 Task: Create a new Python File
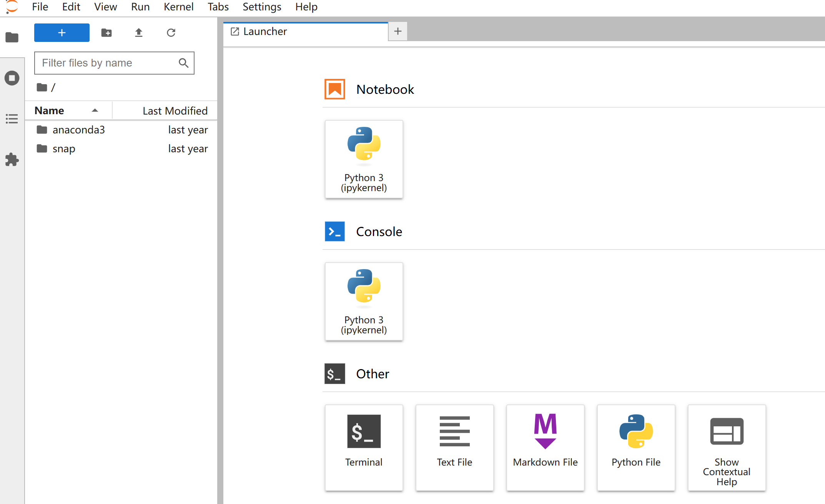636,447
